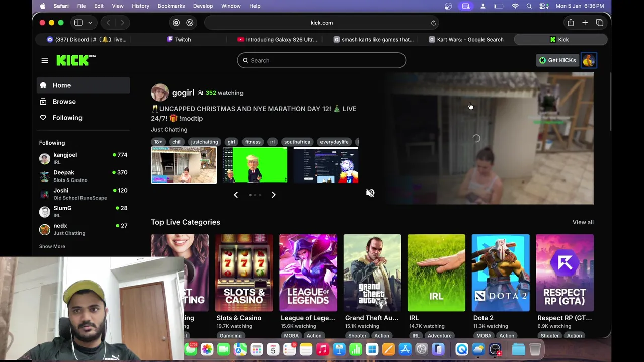Open Photos app in the Dock
The height and width of the screenshot is (362, 644).
[x=207, y=349]
